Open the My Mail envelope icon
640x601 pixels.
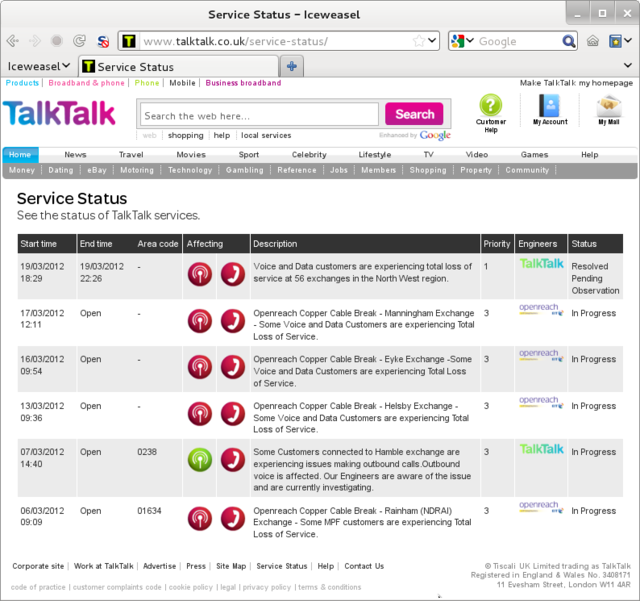point(609,106)
